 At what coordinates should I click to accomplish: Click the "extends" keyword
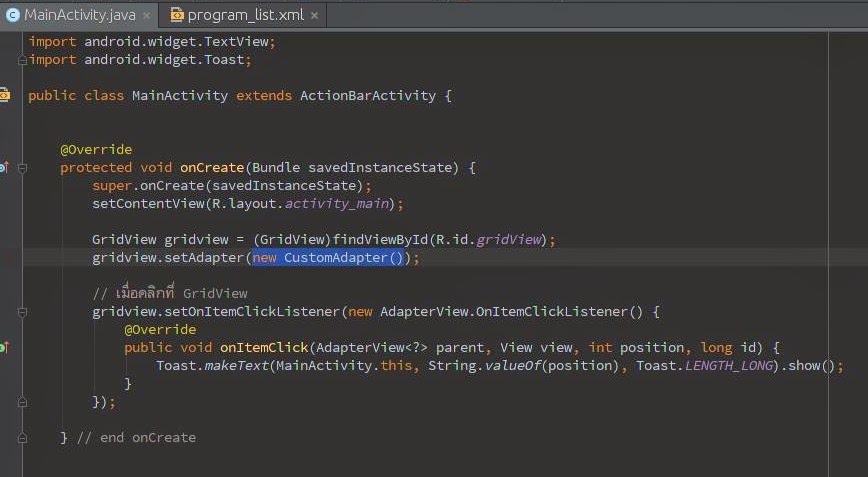264,96
